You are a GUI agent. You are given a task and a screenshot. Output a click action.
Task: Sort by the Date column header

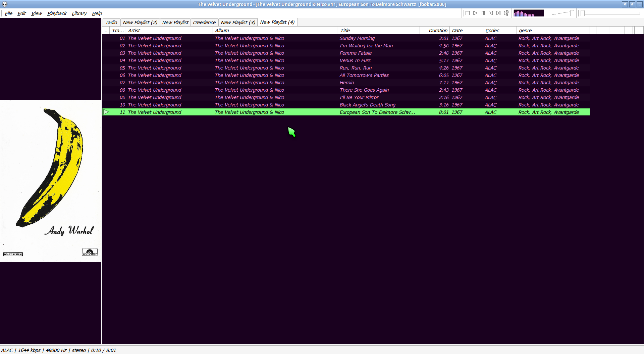click(x=467, y=31)
